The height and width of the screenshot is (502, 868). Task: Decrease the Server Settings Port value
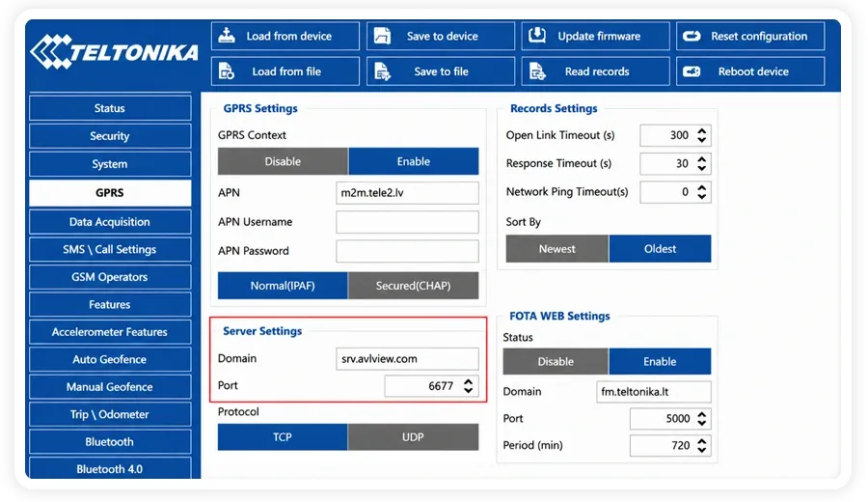click(469, 390)
